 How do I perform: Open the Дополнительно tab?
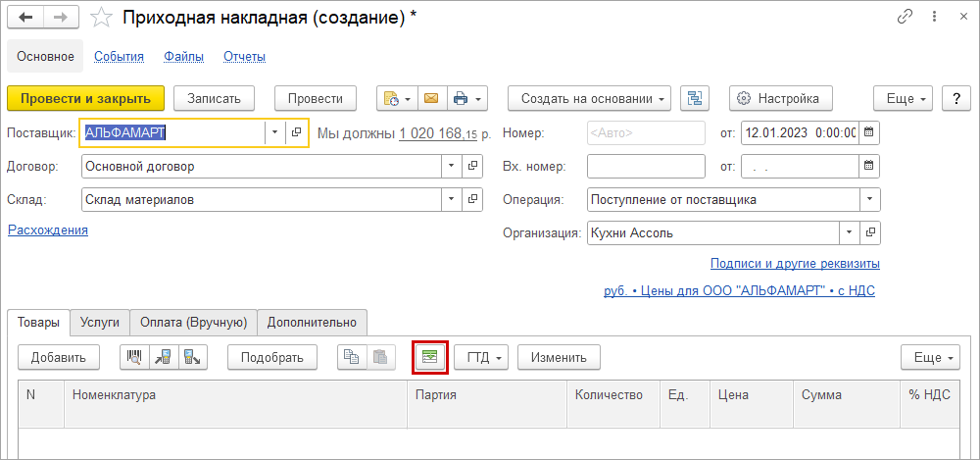coord(312,322)
